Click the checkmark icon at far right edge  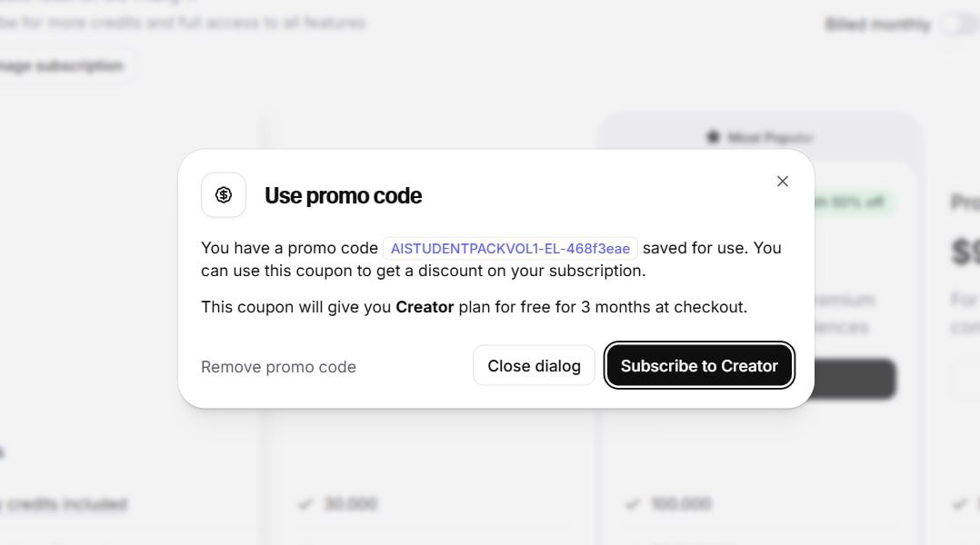point(959,504)
